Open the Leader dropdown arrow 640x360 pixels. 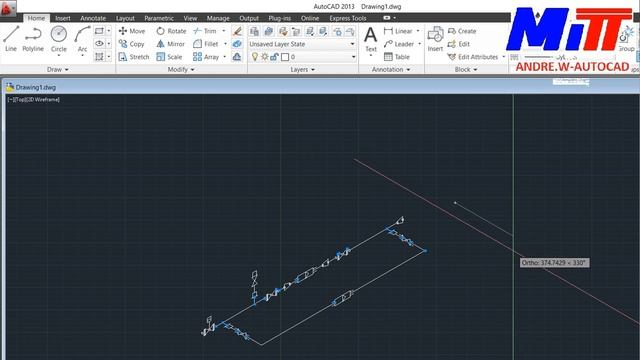(x=420, y=44)
